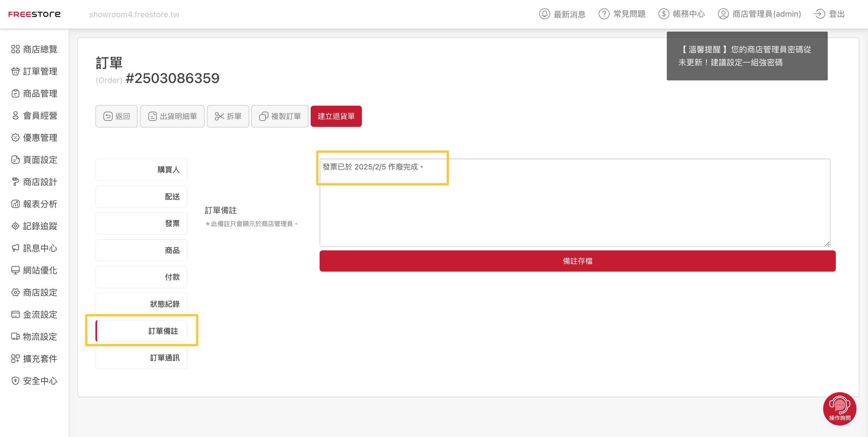
Task: Open the 操作詢問 support chat bubble
Action: click(839, 408)
